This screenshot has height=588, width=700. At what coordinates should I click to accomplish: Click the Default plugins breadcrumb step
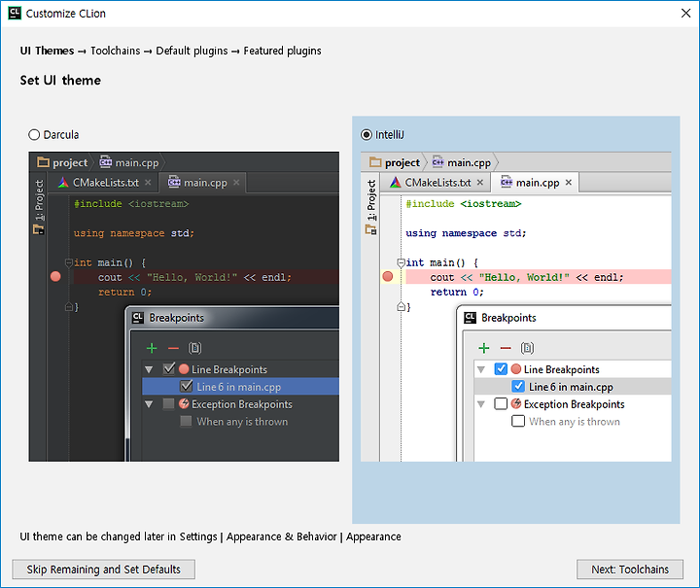point(192,51)
